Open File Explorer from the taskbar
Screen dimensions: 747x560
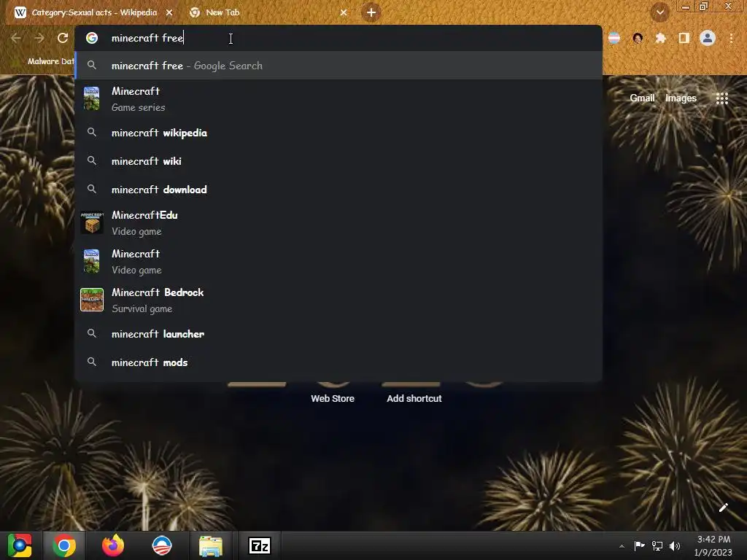[211, 545]
